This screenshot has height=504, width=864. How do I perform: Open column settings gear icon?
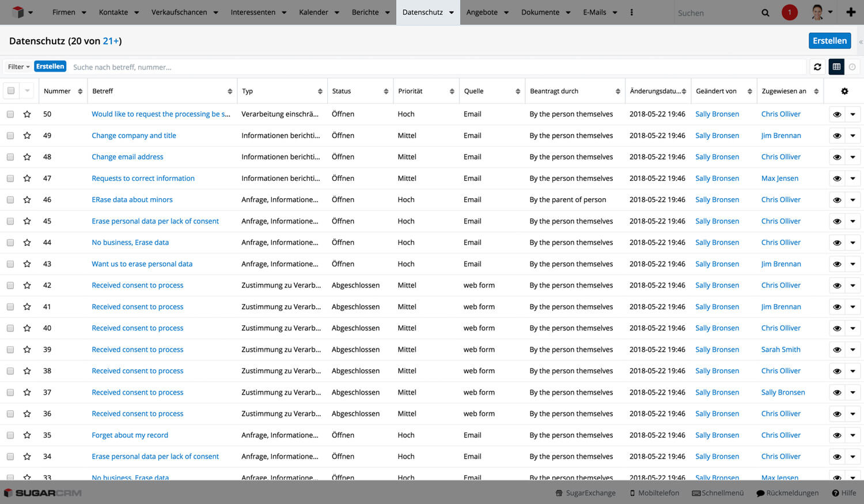844,91
